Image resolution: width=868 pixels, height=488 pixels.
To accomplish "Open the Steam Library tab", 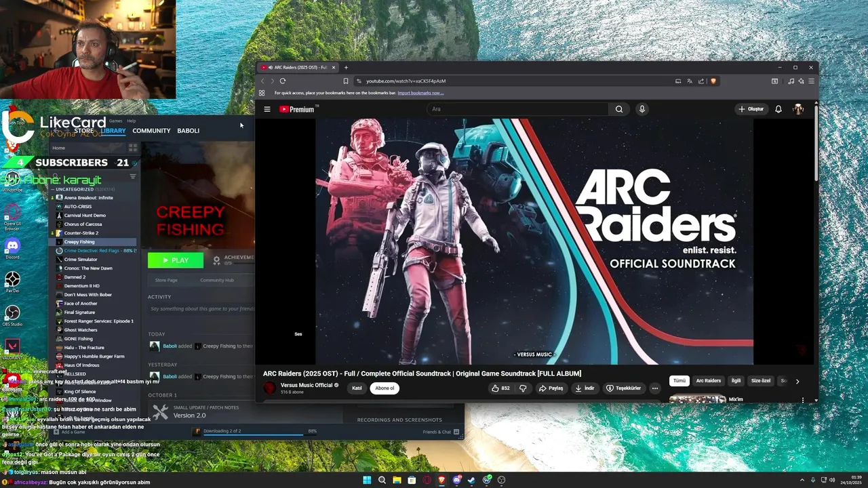I will click(113, 131).
